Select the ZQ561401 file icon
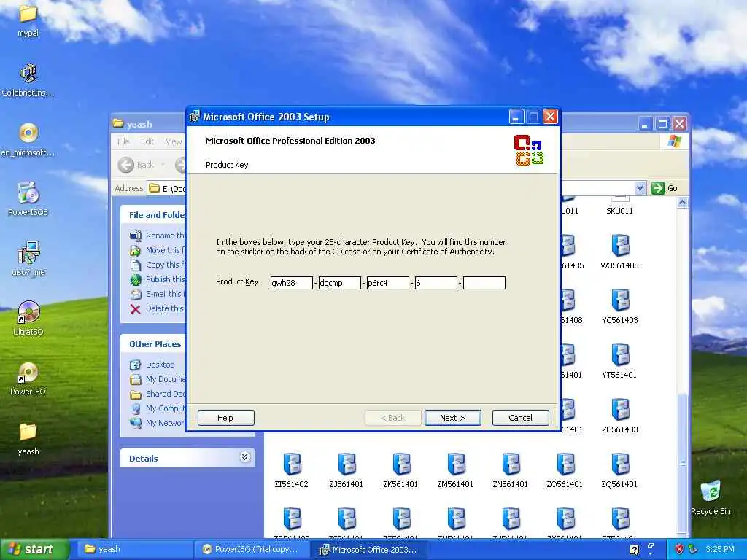 click(620, 464)
